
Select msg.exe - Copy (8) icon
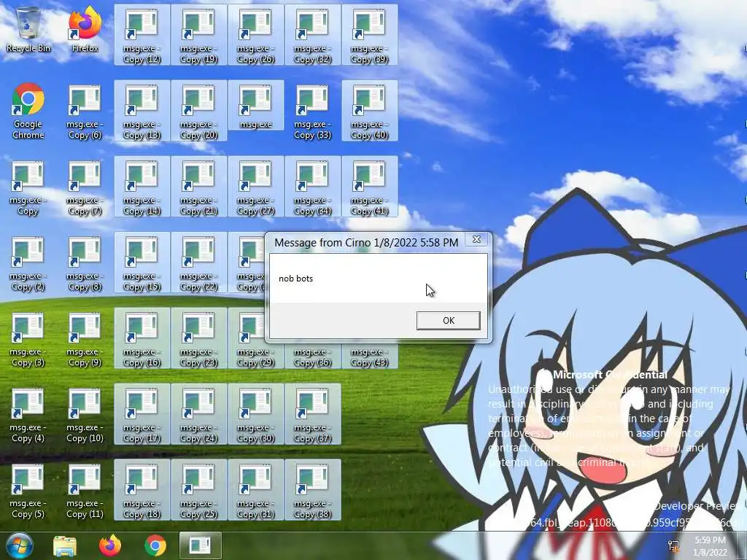[x=85, y=262]
